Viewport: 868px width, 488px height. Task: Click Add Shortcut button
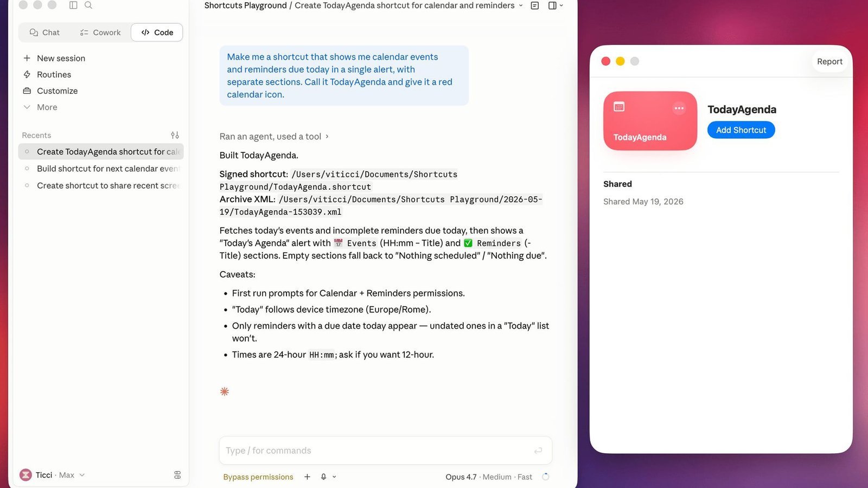point(741,130)
